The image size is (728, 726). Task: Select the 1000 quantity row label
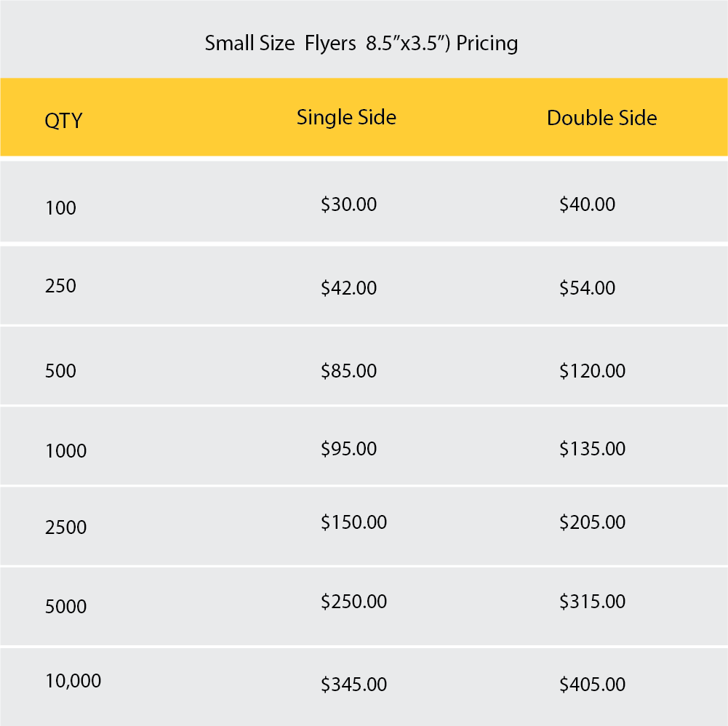click(65, 451)
